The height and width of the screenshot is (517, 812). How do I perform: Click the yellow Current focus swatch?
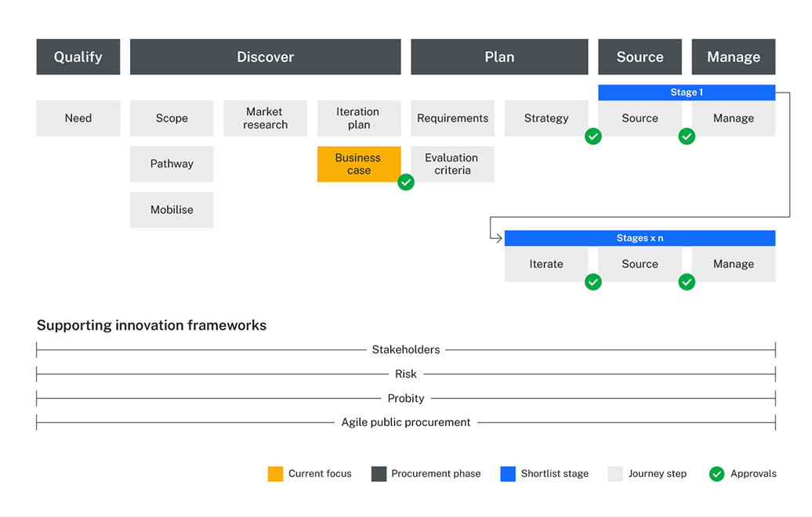(275, 473)
